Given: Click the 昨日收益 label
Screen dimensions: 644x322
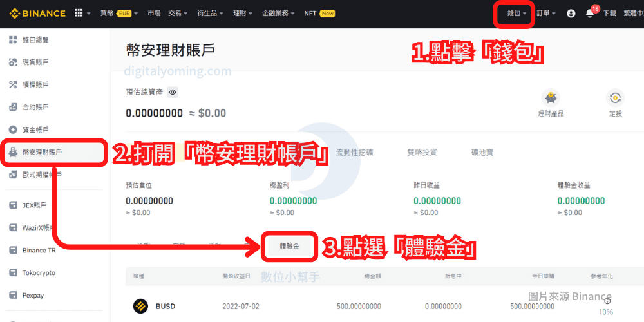Looking at the screenshot, I should (x=427, y=185).
